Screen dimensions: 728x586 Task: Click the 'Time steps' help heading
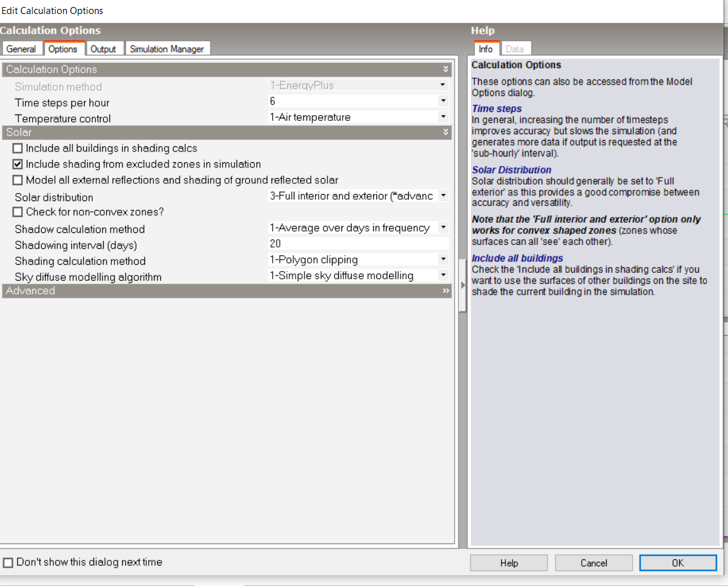point(497,109)
